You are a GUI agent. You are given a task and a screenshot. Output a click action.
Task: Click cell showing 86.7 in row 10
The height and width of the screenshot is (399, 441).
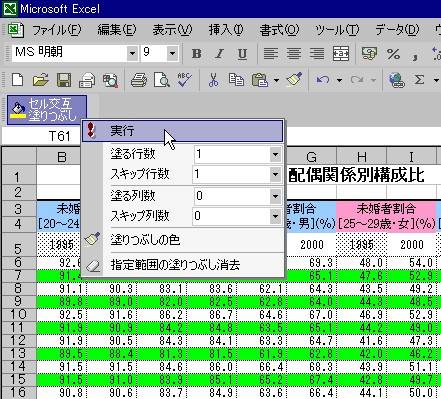click(x=212, y=314)
